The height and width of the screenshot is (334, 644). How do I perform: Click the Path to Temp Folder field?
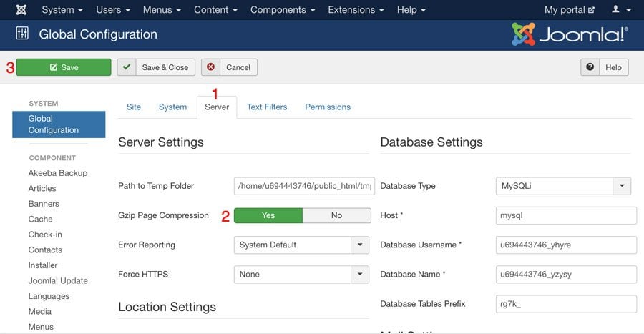pyautogui.click(x=304, y=186)
